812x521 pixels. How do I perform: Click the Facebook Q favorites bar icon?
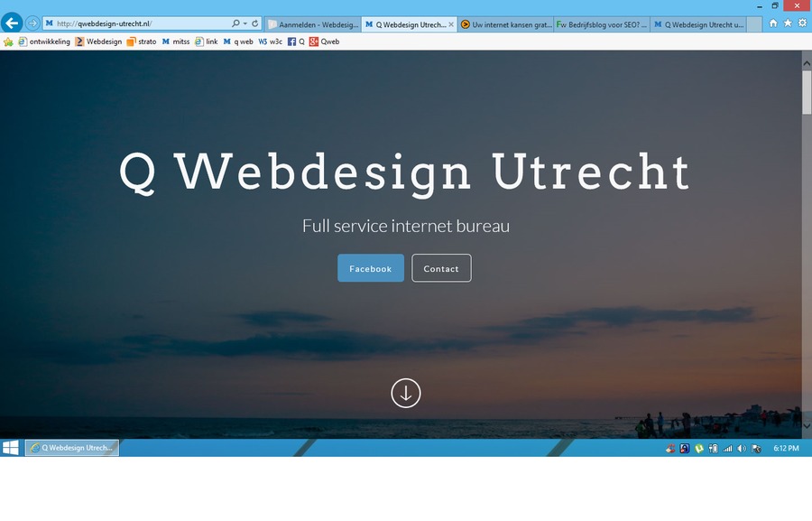point(294,42)
